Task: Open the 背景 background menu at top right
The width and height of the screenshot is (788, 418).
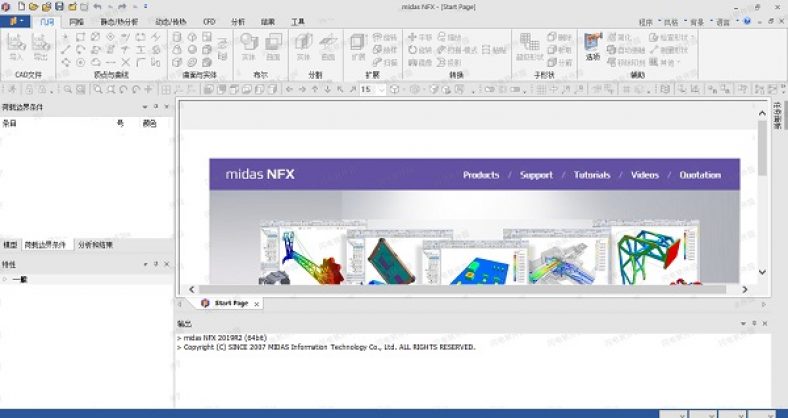Action: click(x=697, y=22)
